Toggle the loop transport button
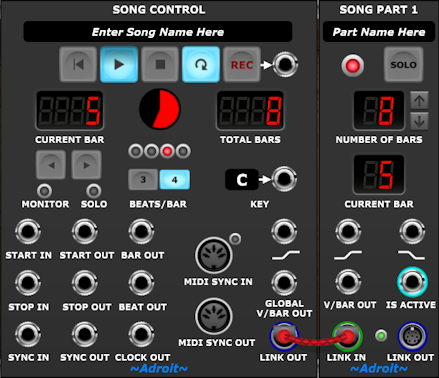Viewport: 439px width, 378px height. click(201, 64)
